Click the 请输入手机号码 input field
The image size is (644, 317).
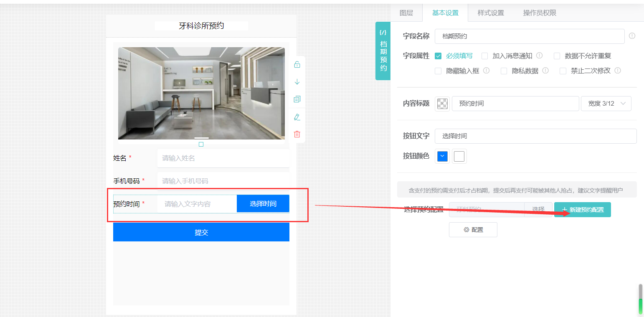pyautogui.click(x=223, y=181)
